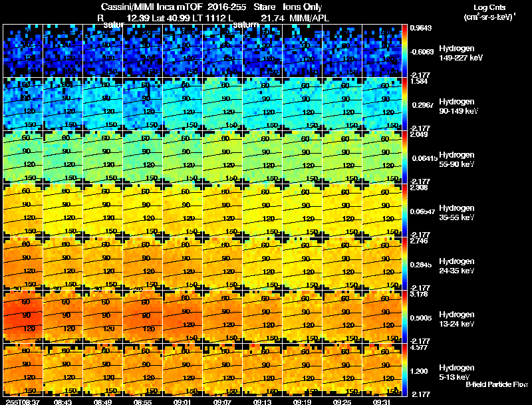Image resolution: width=532 pixels, height=405 pixels.
Task: Click the colorbar midpoint value '0.2967'
Action: pyautogui.click(x=422, y=105)
